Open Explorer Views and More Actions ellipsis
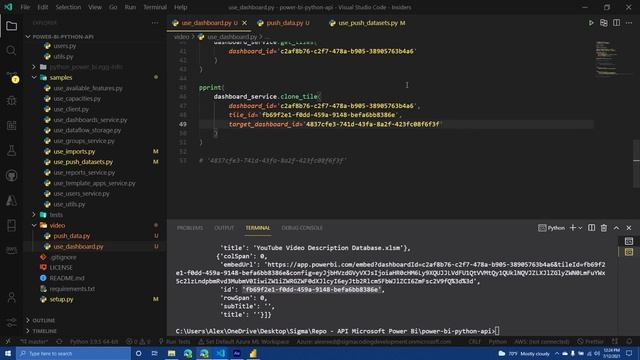This screenshot has width=640, height=360. click(x=155, y=23)
